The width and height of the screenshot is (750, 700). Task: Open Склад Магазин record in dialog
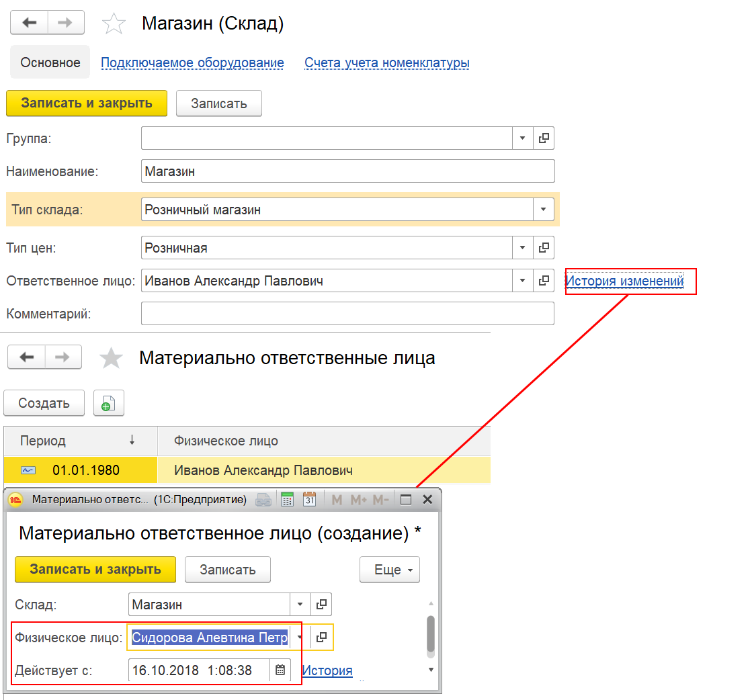pos(321,605)
